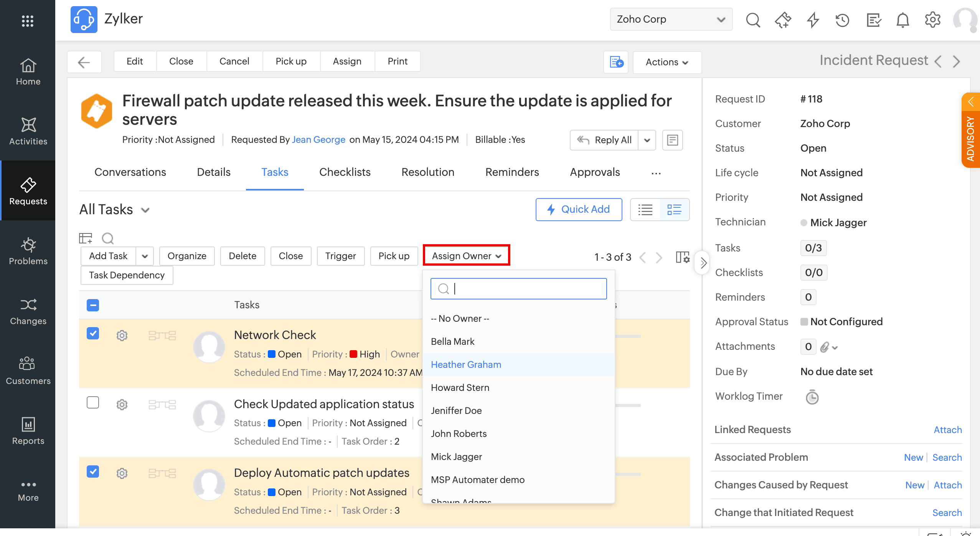Select Heather Graham from owner list
980x536 pixels.
(466, 364)
